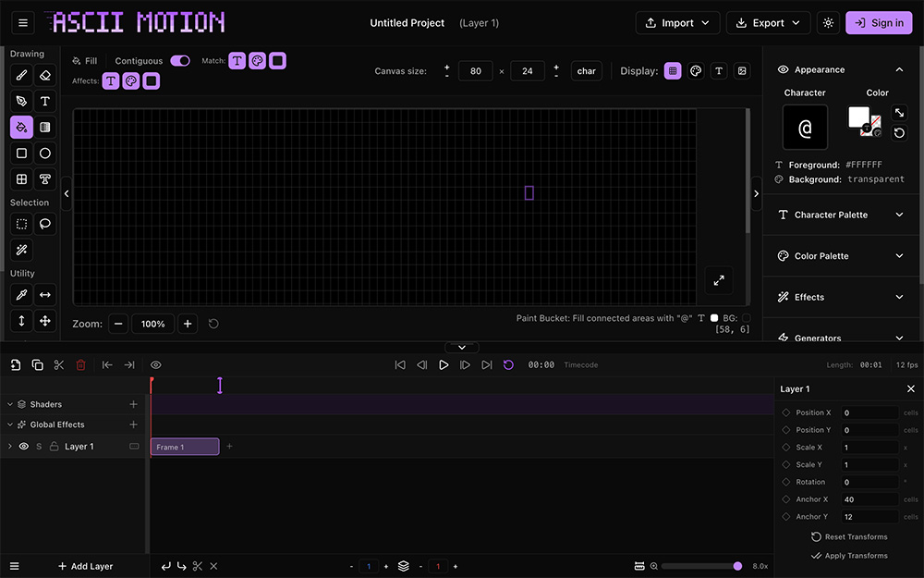This screenshot has height=578, width=924.
Task: Expand the Effects section
Action: 843,297
